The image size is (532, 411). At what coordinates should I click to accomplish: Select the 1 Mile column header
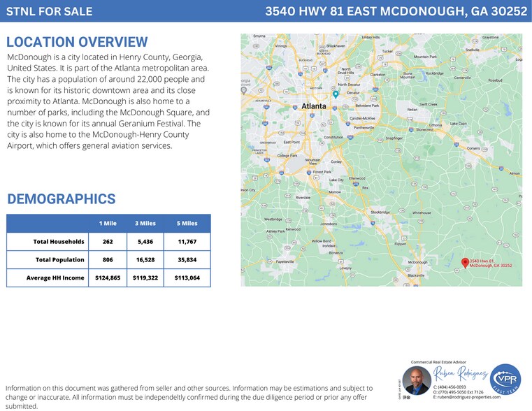click(108, 224)
